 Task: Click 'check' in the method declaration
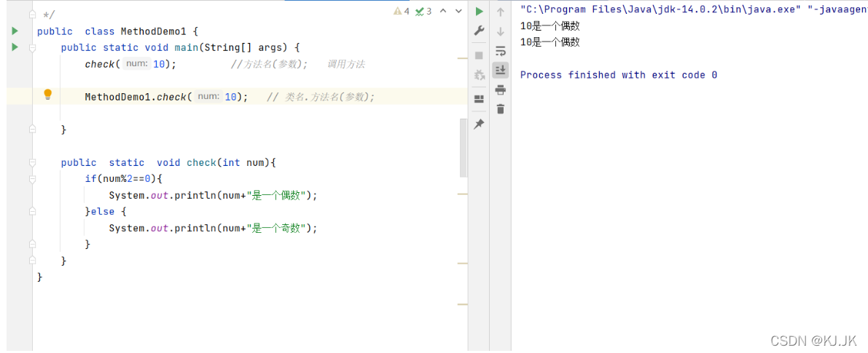pyautogui.click(x=201, y=162)
